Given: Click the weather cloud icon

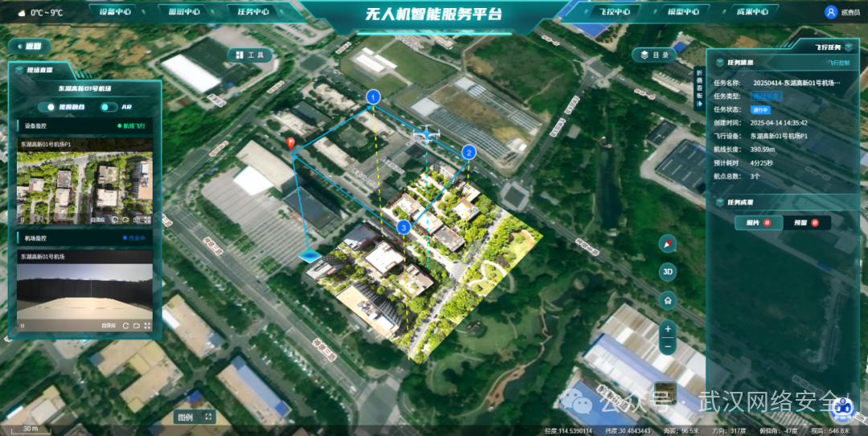Looking at the screenshot, I should tap(21, 13).
